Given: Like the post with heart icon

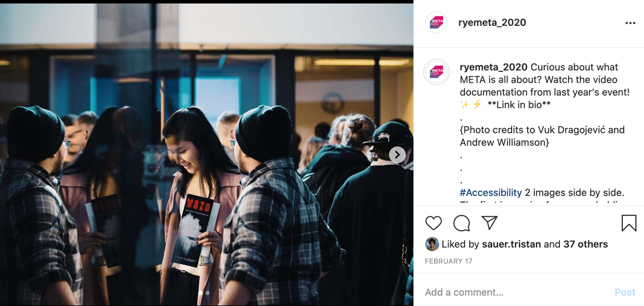Looking at the screenshot, I should point(433,223).
